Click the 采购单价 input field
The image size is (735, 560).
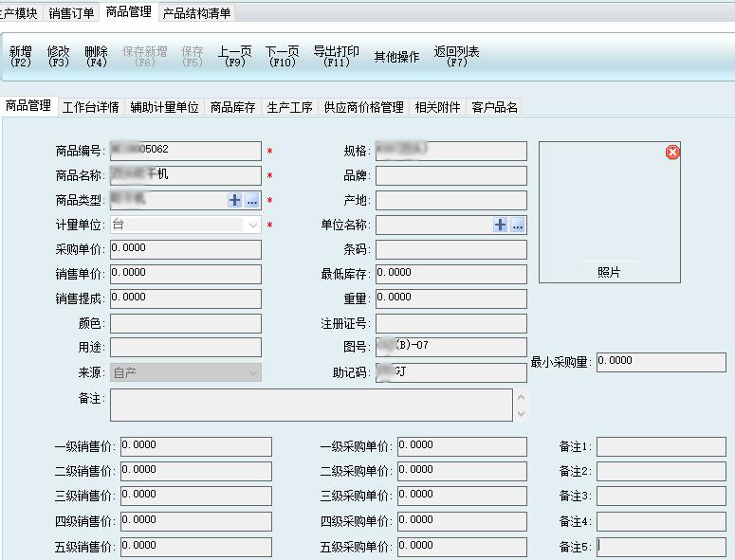(x=185, y=250)
